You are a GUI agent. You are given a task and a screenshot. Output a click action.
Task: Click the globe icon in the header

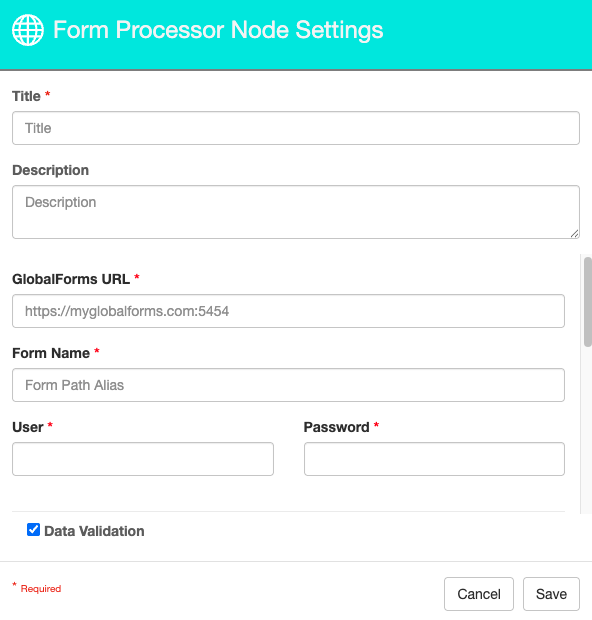[x=28, y=30]
